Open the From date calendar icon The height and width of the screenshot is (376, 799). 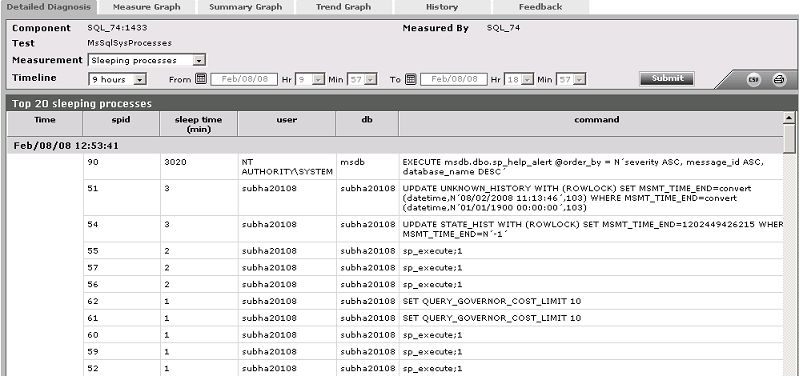point(201,79)
